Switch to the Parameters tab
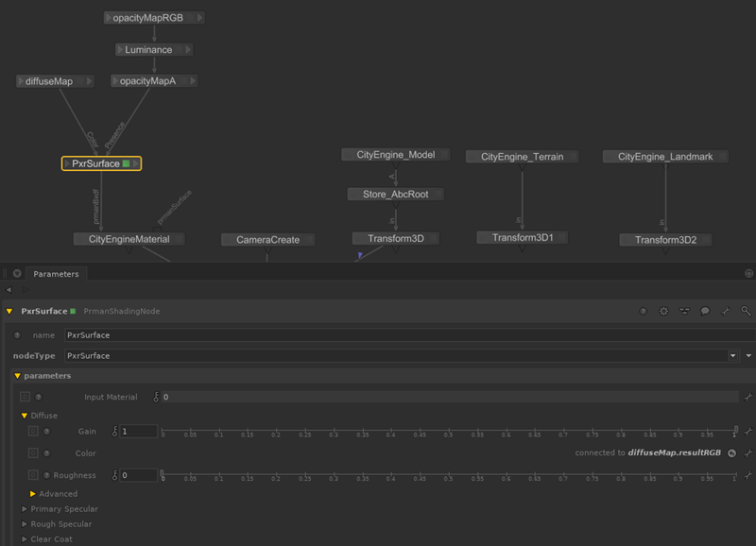Viewport: 756px width, 546px height. pos(56,274)
